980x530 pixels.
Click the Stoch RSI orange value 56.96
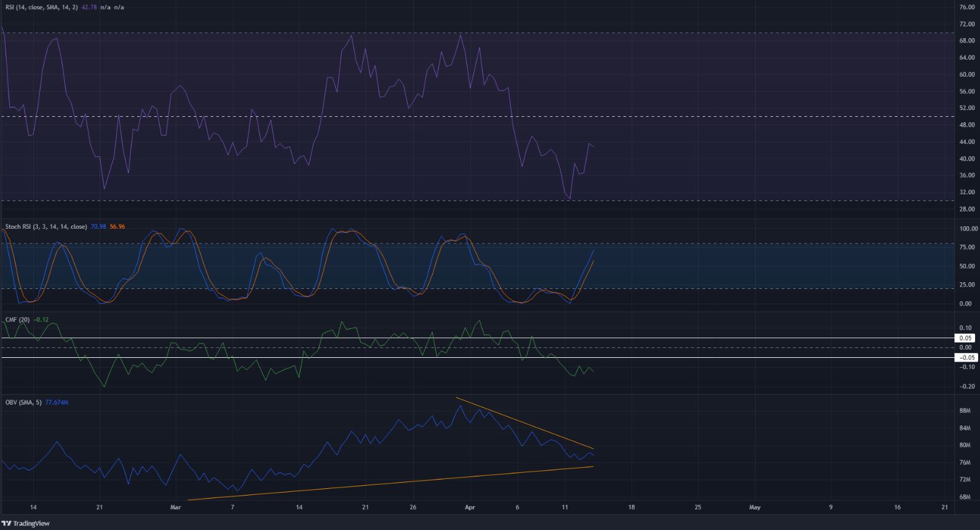[x=117, y=226]
